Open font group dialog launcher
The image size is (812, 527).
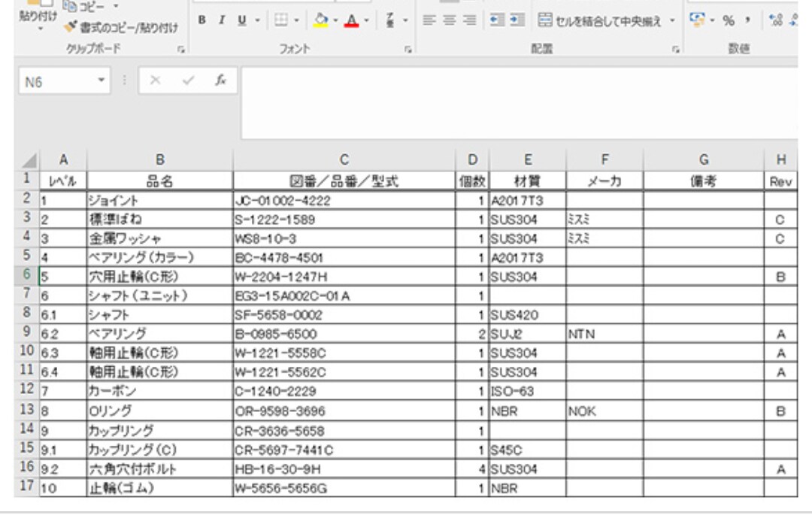coord(408,50)
